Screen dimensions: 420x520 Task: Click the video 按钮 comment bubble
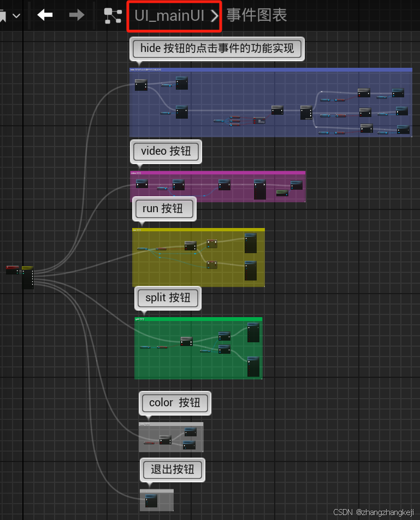166,151
